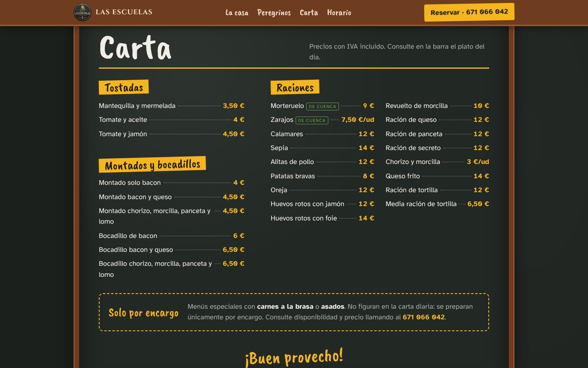Select Carta in the navigation bar
The width and height of the screenshot is (588, 368).
(309, 13)
